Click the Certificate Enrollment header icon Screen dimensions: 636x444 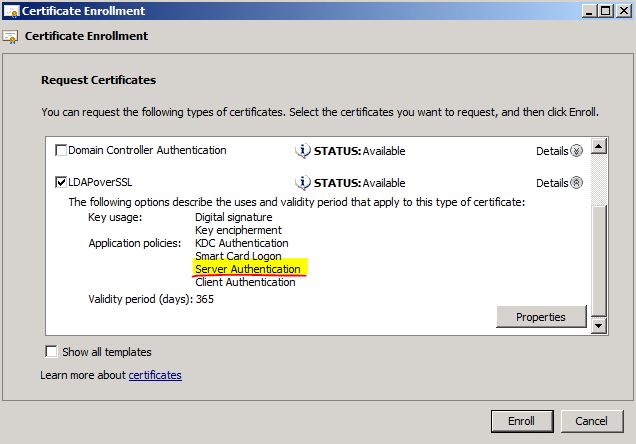point(11,37)
